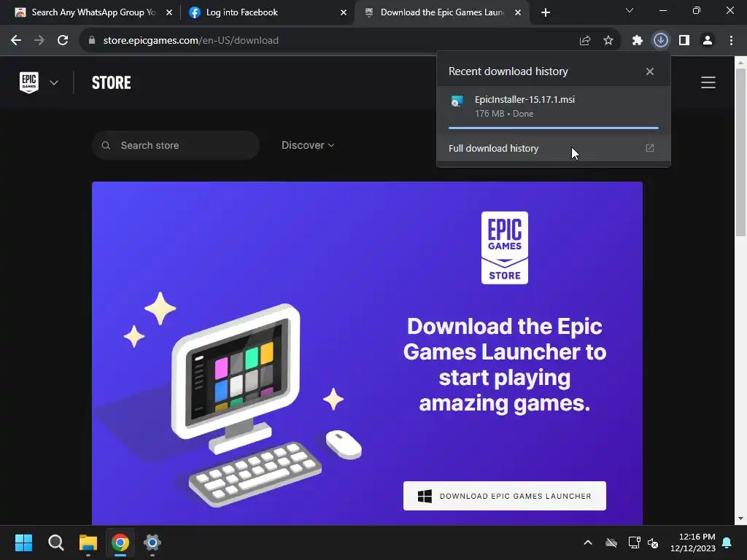Click the Epic Games Store banner logo
Viewport: 747px width, 560px height.
(x=505, y=248)
